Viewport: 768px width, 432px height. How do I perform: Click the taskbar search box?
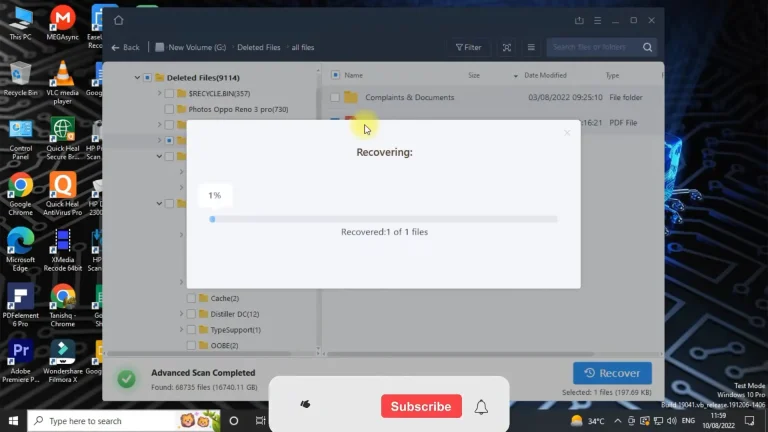coord(123,421)
